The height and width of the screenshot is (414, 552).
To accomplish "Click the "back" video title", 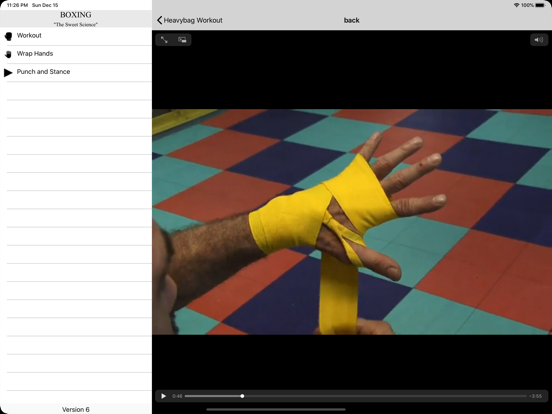I will tap(352, 20).
